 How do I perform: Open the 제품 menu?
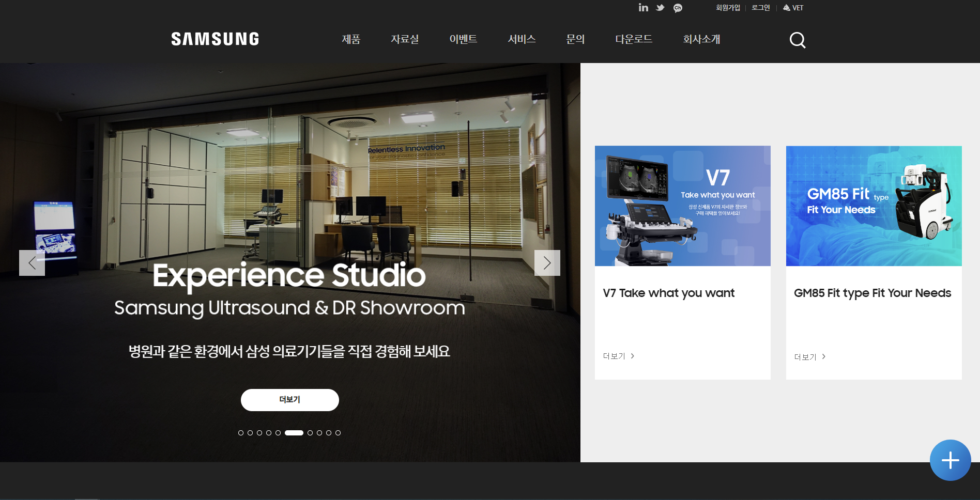351,39
